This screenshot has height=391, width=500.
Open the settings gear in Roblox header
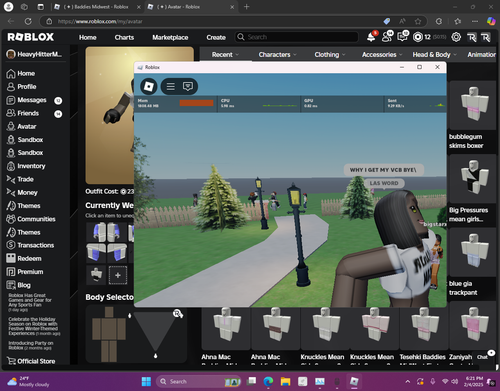click(x=456, y=37)
